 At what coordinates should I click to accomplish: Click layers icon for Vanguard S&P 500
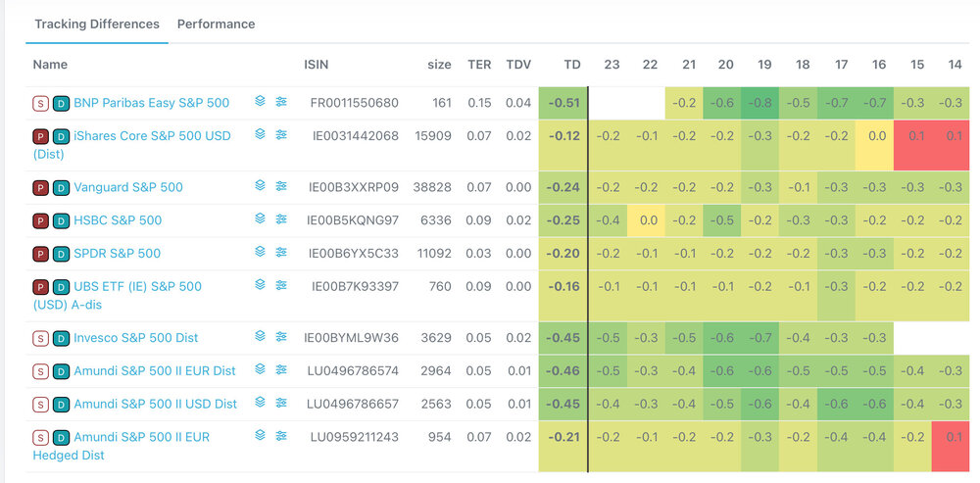[x=261, y=185]
